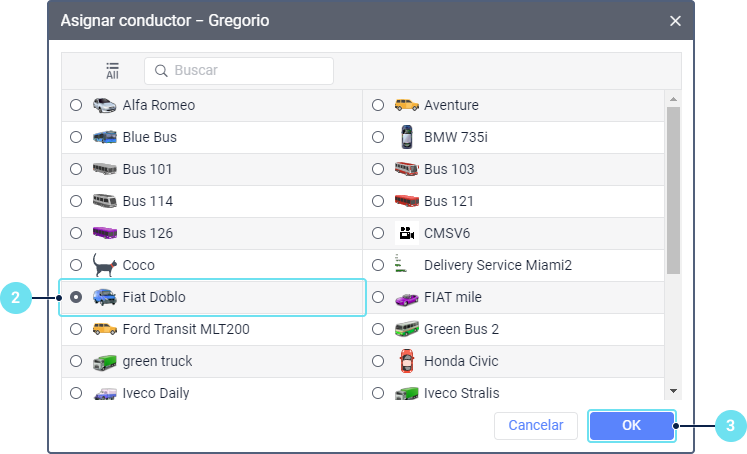The width and height of the screenshot is (747, 454).
Task: Click the Coco cat icon
Action: [x=104, y=265]
